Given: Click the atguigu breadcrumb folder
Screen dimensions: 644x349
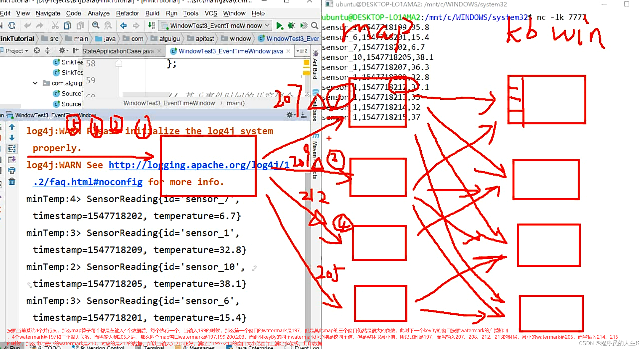Looking at the screenshot, I should [x=169, y=39].
